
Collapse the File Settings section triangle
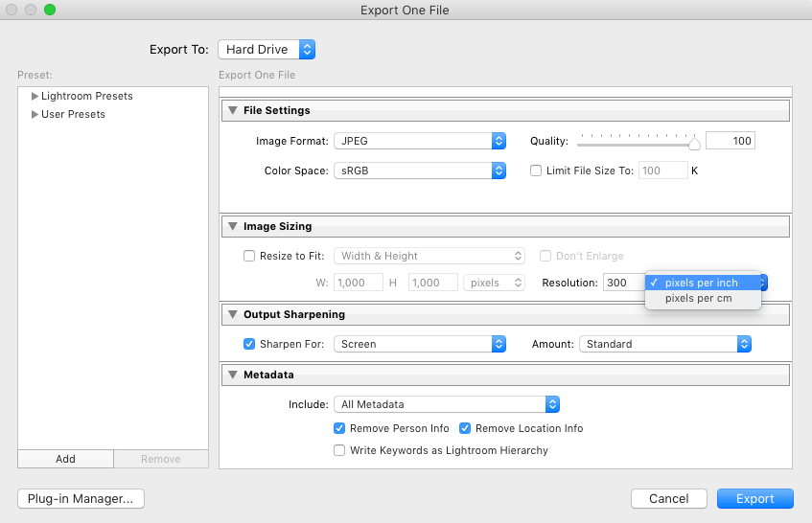click(232, 110)
